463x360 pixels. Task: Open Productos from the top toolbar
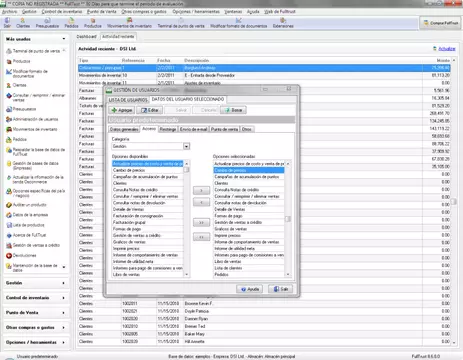tap(93, 23)
